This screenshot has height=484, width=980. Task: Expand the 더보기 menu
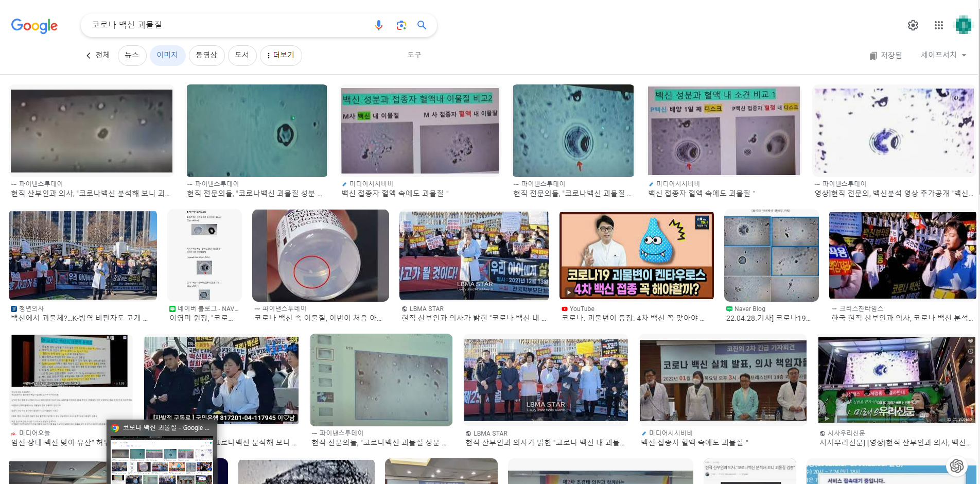(281, 55)
